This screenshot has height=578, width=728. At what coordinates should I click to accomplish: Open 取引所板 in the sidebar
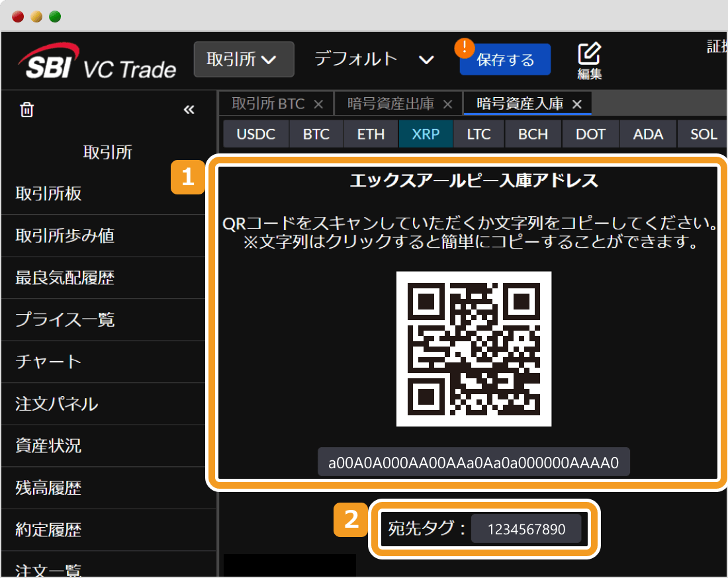coord(103,194)
